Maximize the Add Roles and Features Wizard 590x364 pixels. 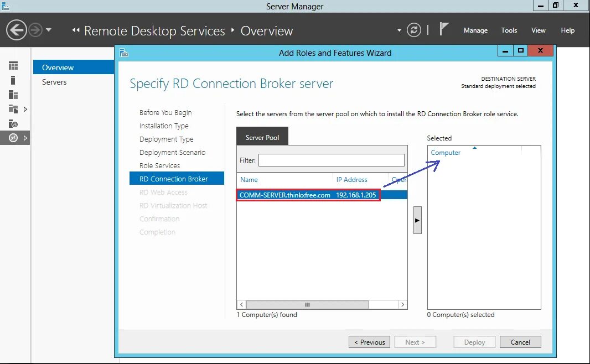click(521, 50)
